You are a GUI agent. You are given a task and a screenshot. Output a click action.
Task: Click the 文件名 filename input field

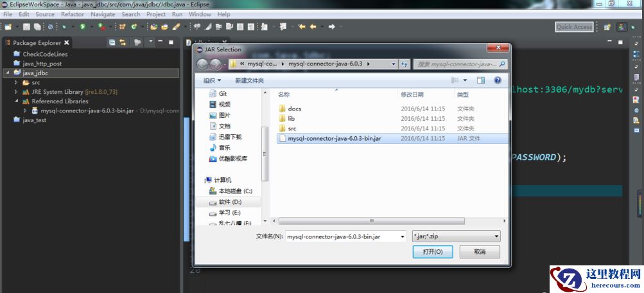[x=345, y=236]
